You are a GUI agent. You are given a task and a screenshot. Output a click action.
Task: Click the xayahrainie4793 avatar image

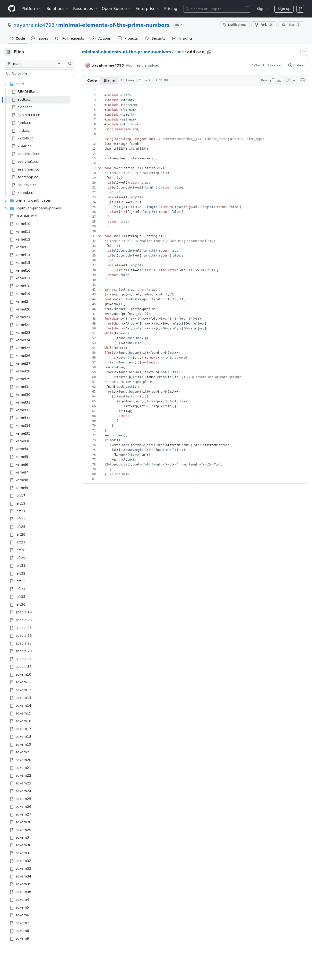click(88, 65)
